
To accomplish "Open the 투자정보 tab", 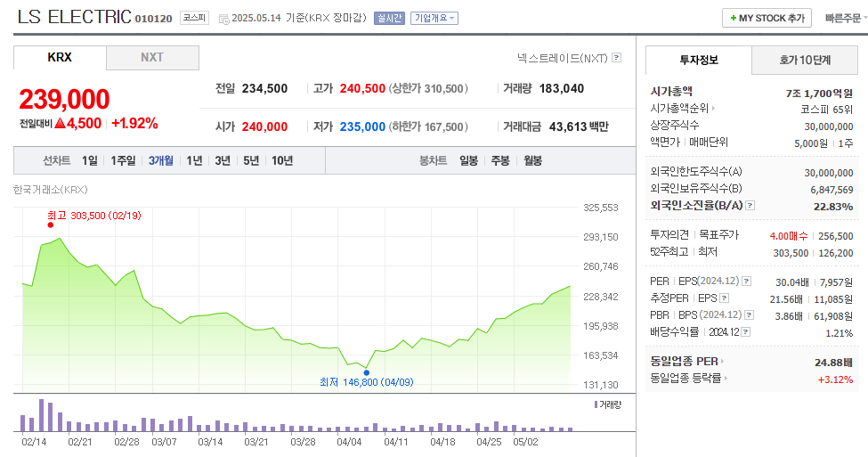I will point(699,60).
